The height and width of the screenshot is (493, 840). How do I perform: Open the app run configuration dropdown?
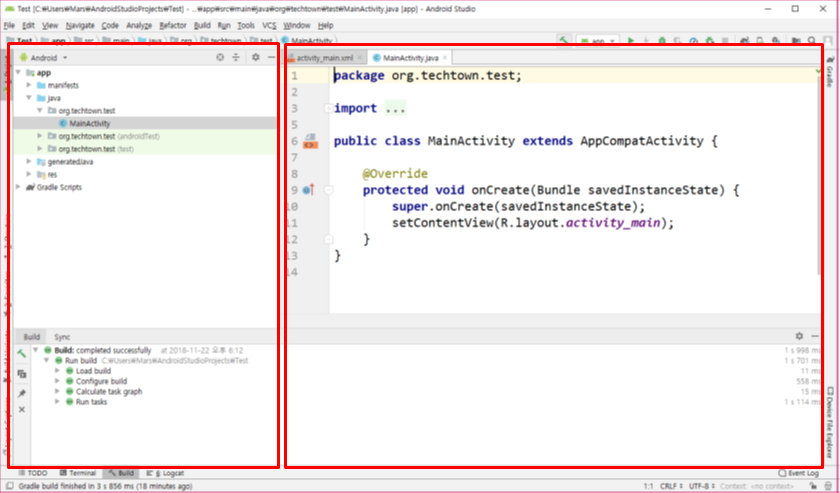[x=597, y=41]
